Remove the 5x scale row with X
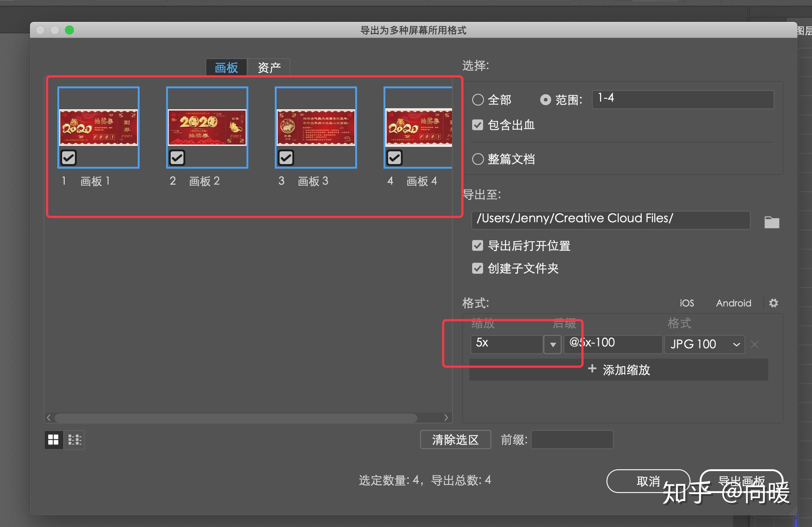The image size is (812, 527). point(755,344)
